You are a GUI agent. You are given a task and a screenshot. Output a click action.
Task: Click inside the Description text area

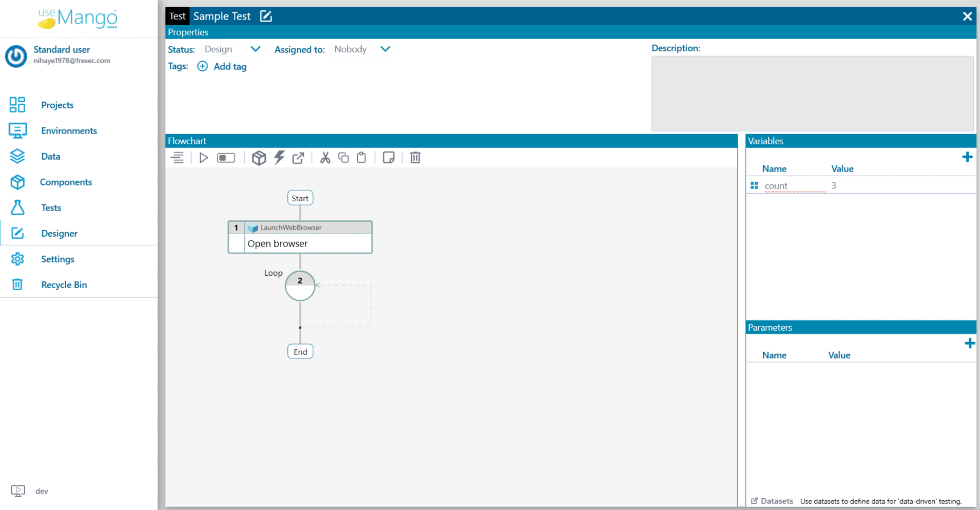[x=812, y=93]
